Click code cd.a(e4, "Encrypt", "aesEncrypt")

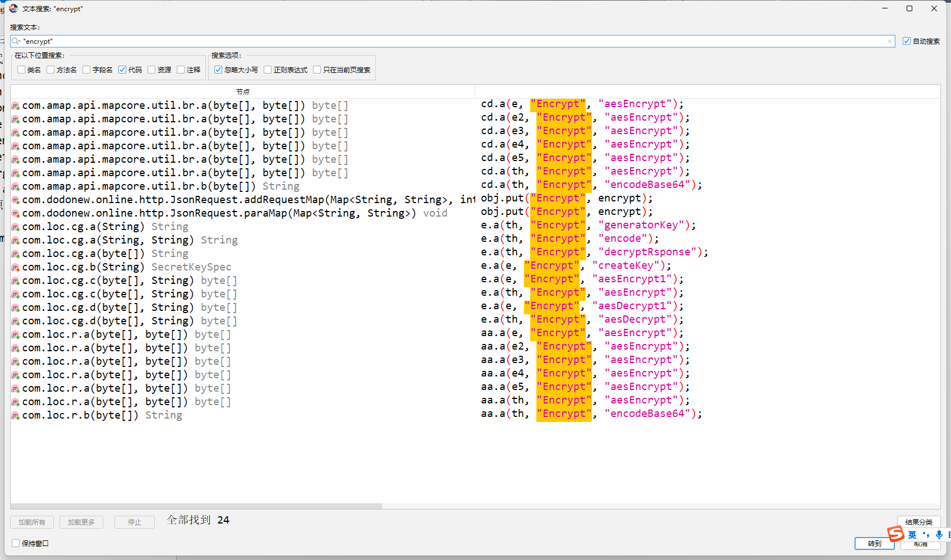click(585, 144)
